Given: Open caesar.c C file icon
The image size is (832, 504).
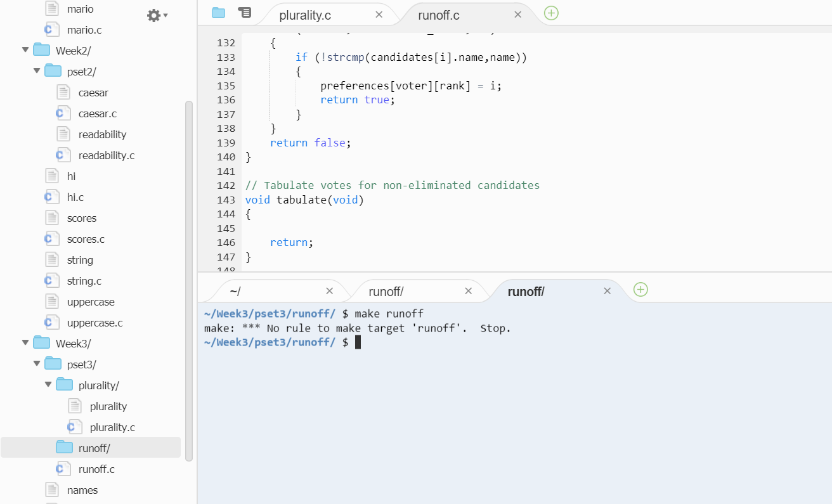Looking at the screenshot, I should pos(63,113).
